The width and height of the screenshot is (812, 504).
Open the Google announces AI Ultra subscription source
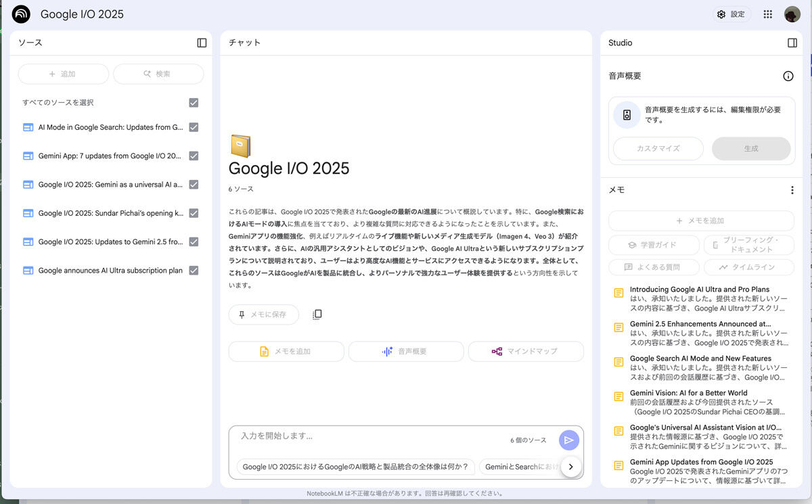click(110, 271)
